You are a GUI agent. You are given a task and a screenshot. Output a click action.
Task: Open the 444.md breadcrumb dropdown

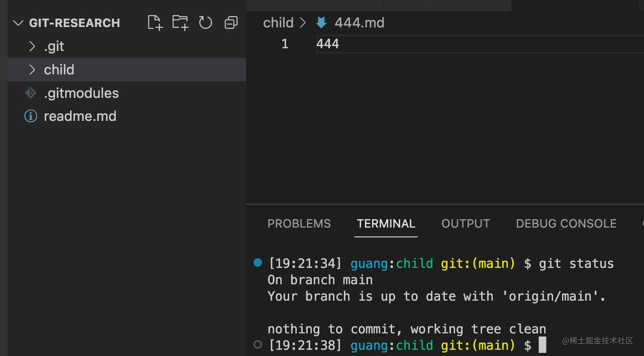[x=359, y=22]
